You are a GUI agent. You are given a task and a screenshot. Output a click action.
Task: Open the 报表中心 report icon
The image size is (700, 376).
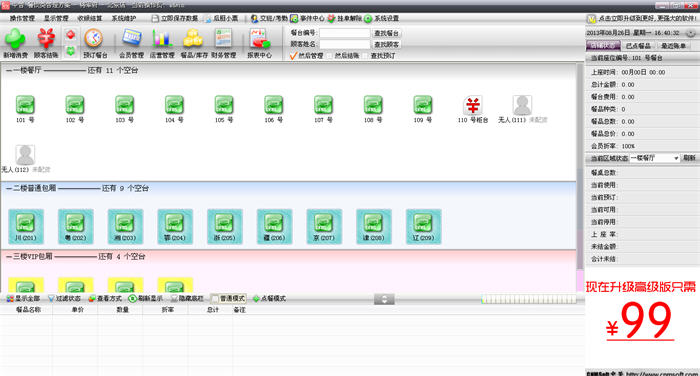[x=259, y=39]
